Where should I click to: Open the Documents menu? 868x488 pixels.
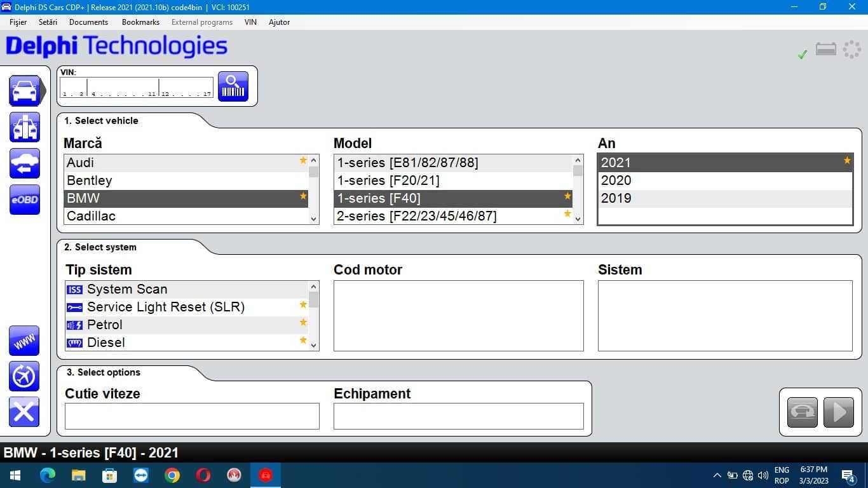pyautogui.click(x=88, y=22)
